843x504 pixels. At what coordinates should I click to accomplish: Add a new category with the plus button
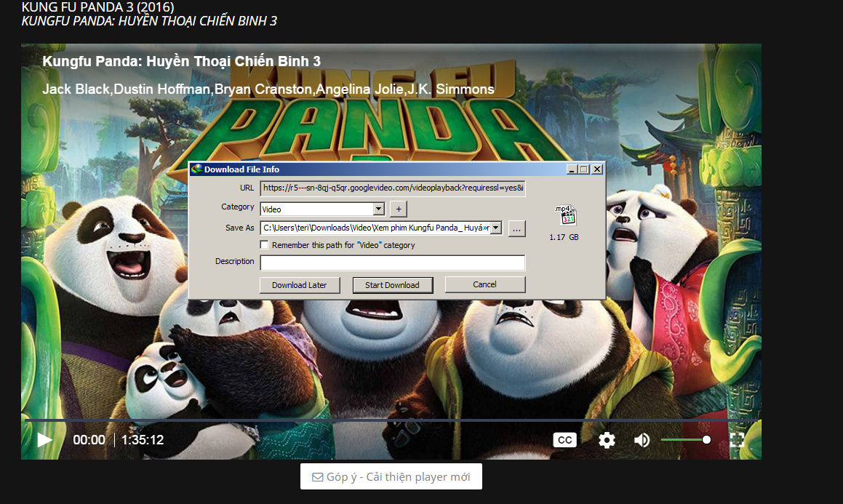coord(399,209)
